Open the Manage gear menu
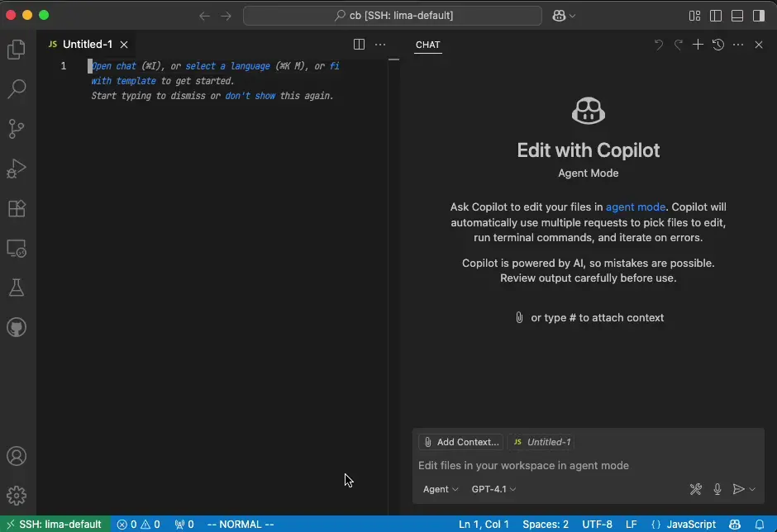 coord(17,496)
